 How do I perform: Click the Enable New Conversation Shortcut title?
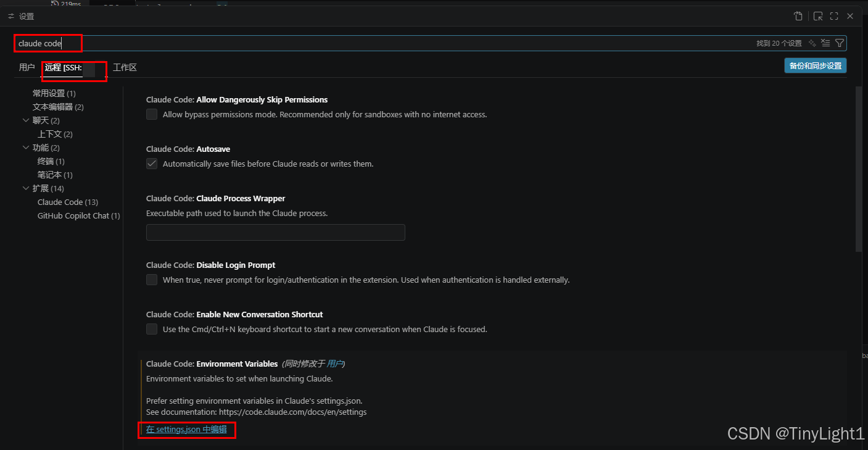point(234,314)
